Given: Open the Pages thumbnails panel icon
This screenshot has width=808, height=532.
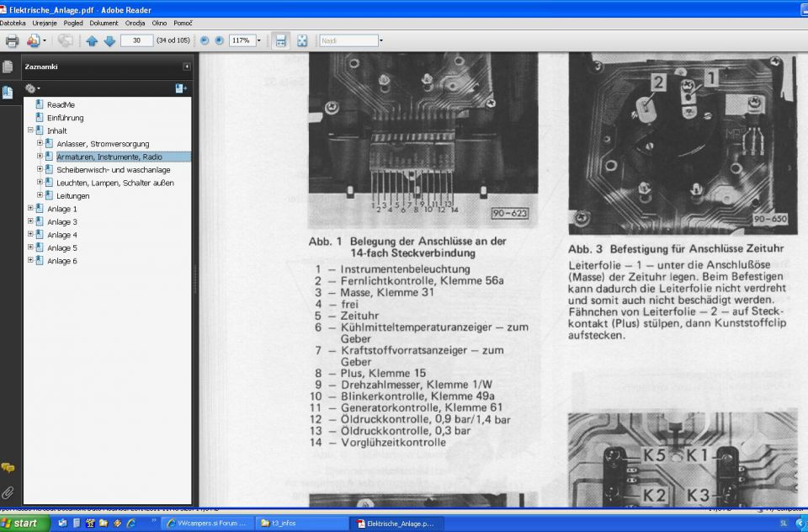Looking at the screenshot, I should 8,67.
